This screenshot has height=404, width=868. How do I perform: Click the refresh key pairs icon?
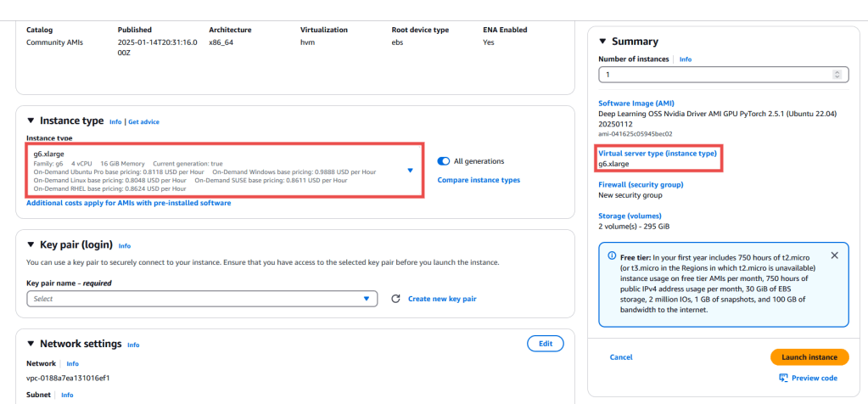click(395, 299)
